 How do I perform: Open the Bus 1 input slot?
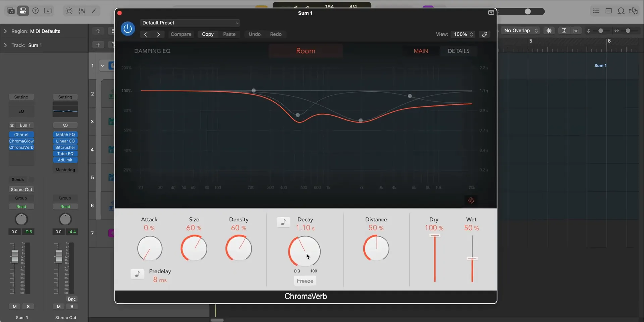(25, 125)
